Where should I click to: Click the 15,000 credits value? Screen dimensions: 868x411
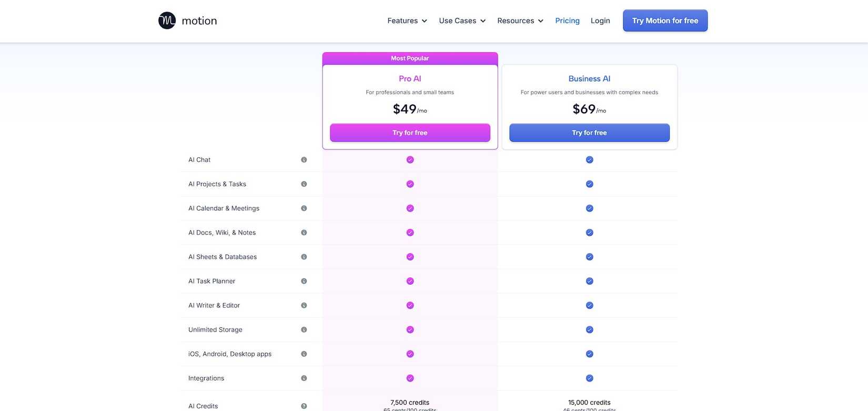[589, 403]
